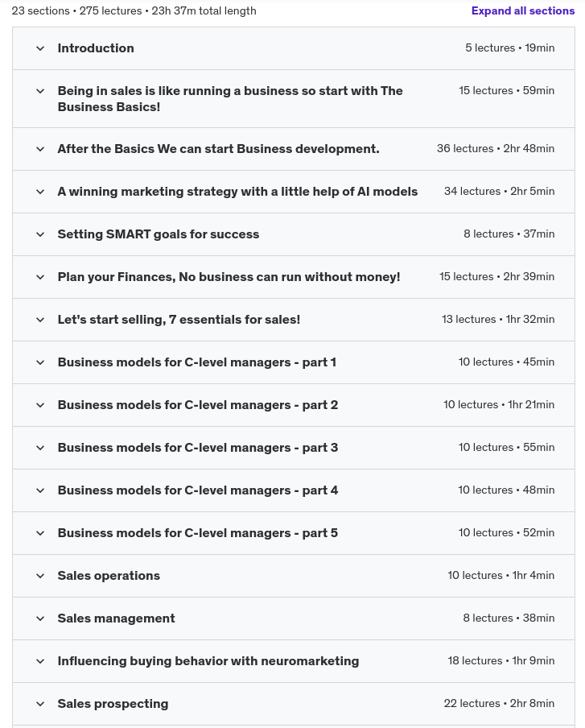Expand the Business Basics section chevron

click(x=40, y=91)
